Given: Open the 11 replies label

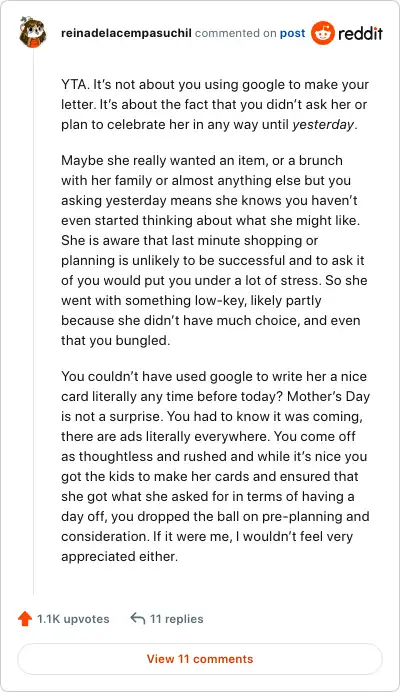Looking at the screenshot, I should coord(177,619).
